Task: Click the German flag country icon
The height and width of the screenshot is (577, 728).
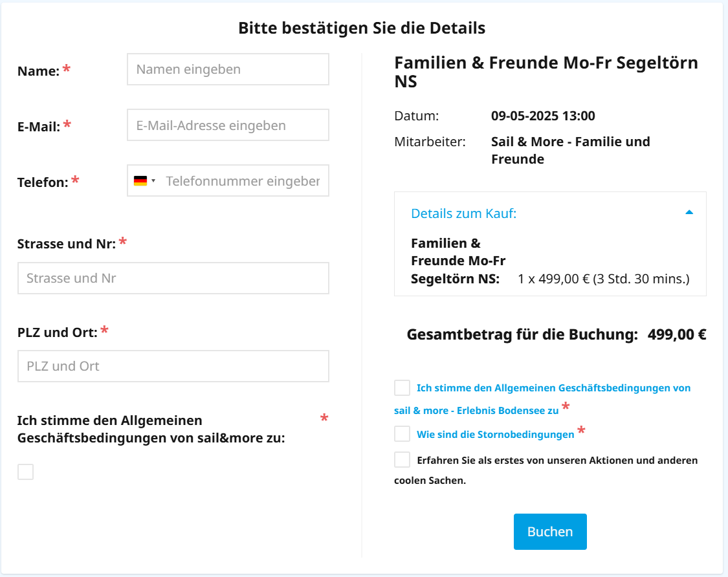Action: point(140,181)
